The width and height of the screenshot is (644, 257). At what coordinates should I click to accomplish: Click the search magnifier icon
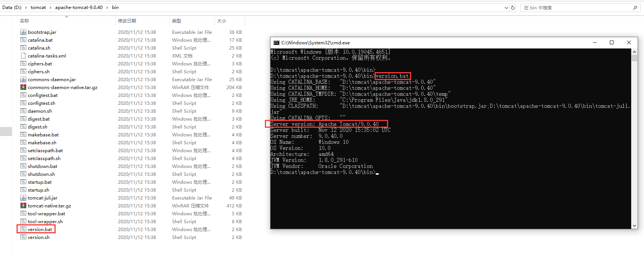point(635,8)
